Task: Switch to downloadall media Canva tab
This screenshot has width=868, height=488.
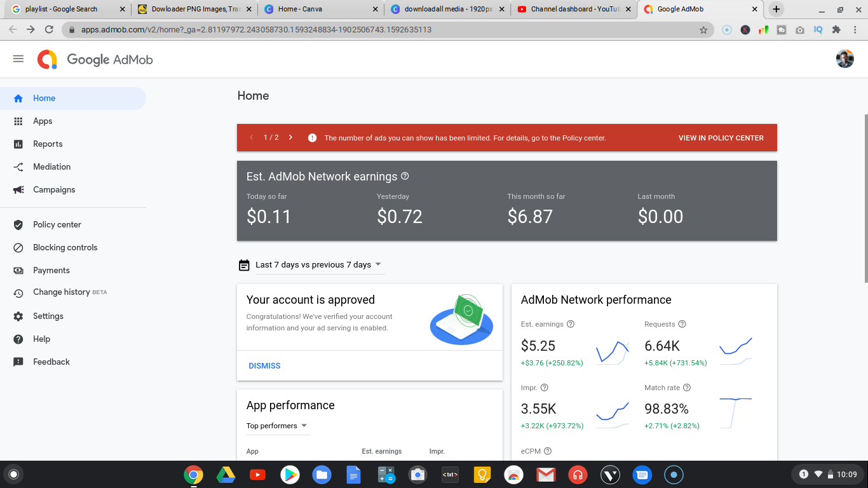Action: coord(448,10)
